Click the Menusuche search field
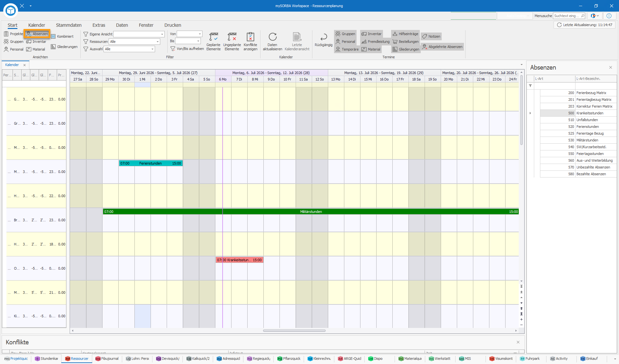 click(x=569, y=16)
